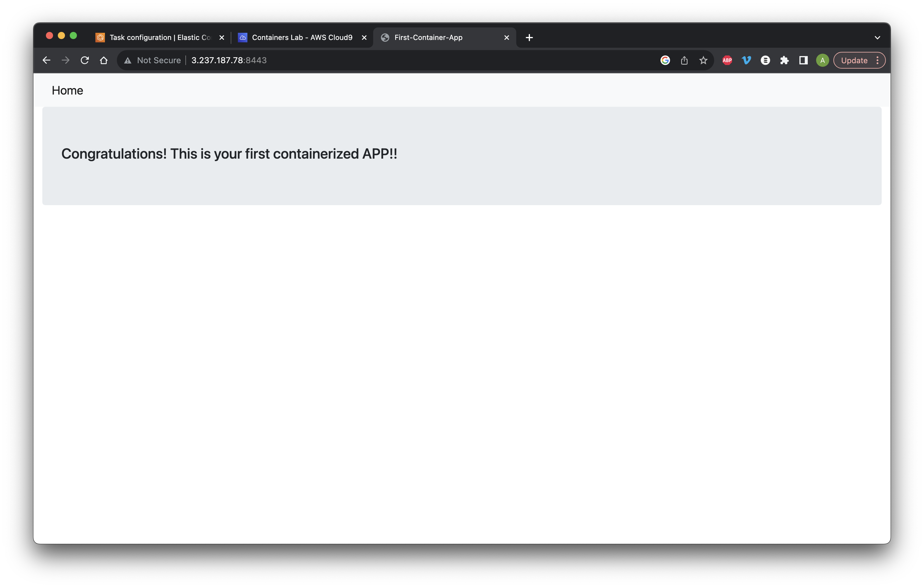The height and width of the screenshot is (588, 924).
Task: Open the Chrome three-dot menu
Action: 877,60
